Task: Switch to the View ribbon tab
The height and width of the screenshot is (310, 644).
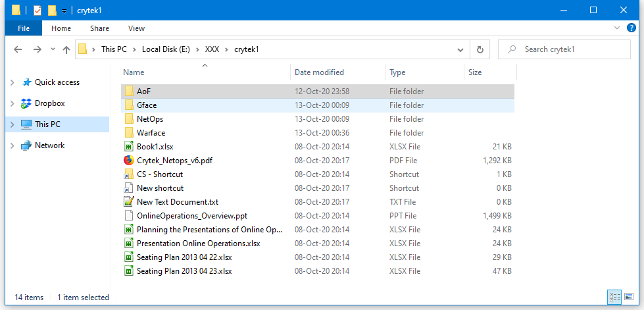Action: (136, 28)
